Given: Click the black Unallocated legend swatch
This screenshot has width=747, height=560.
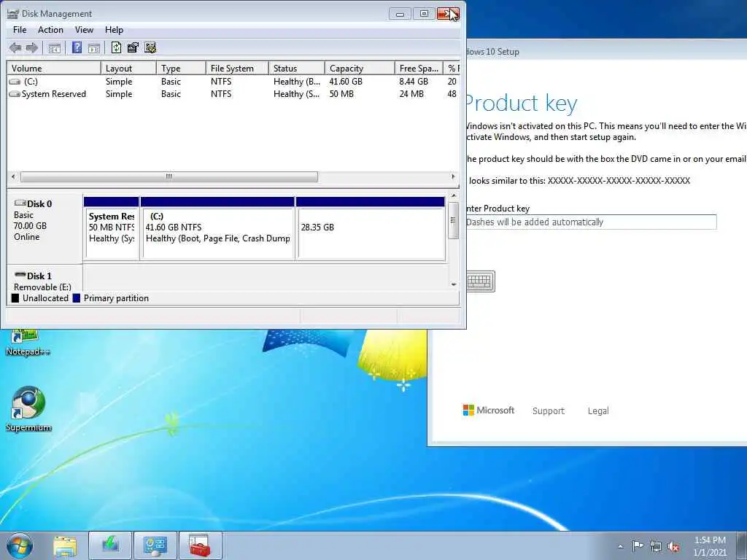Looking at the screenshot, I should click(x=15, y=298).
